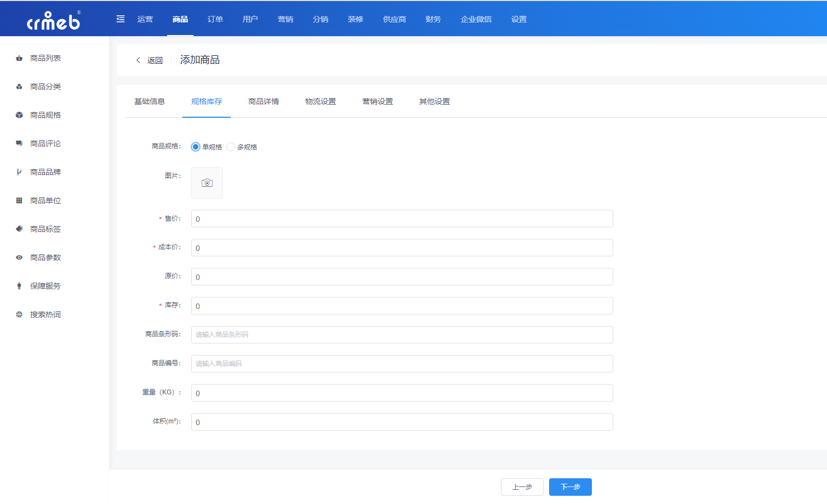This screenshot has height=504, width=827.
Task: Open 商品品牌 in the sidebar
Action: coord(45,172)
